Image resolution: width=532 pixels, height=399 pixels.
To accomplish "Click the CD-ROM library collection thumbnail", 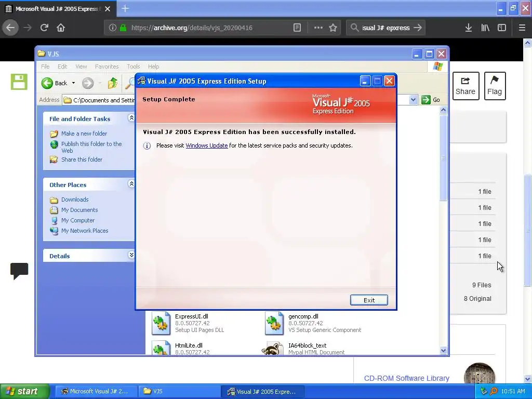I will tap(480, 374).
